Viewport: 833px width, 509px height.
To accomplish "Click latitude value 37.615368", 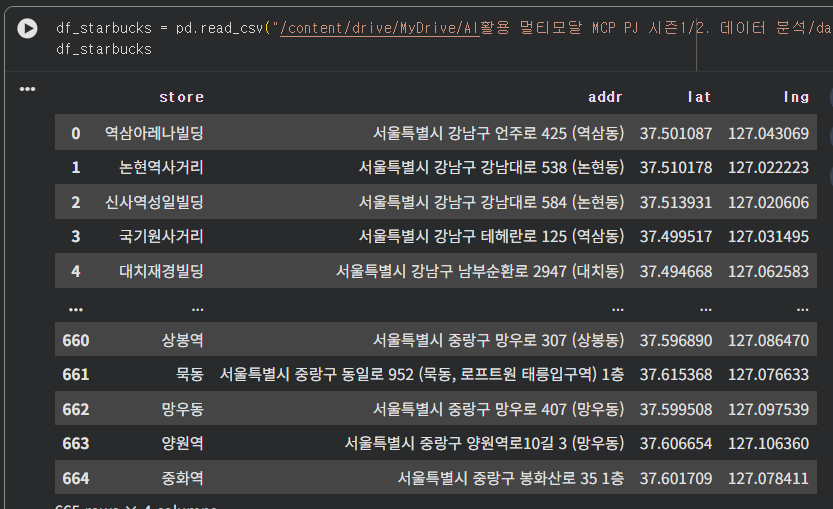I will [676, 375].
